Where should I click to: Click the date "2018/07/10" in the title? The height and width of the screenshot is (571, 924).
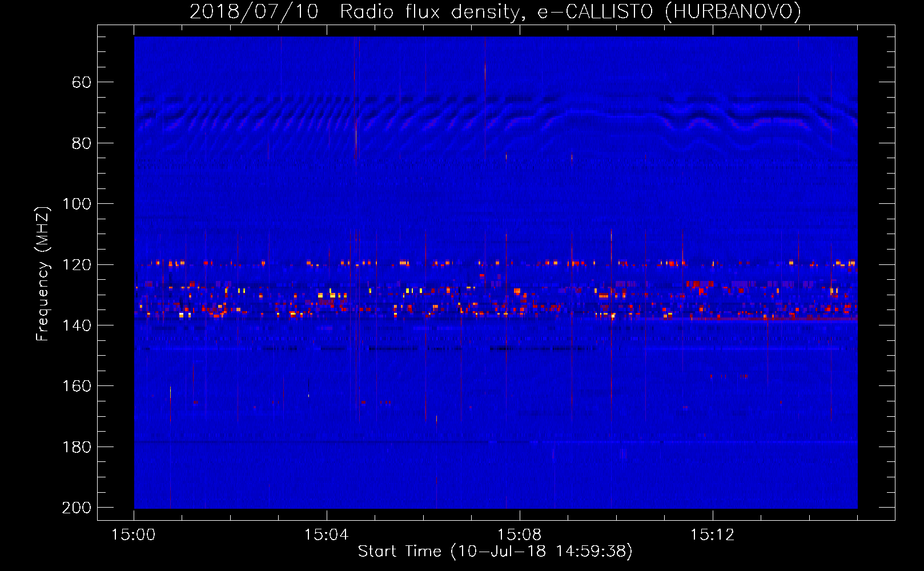click(254, 12)
